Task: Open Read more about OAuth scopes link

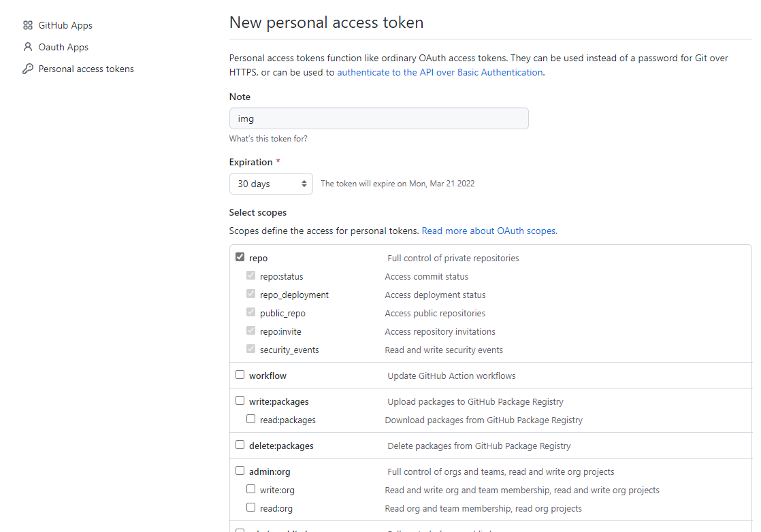Action: tap(488, 231)
